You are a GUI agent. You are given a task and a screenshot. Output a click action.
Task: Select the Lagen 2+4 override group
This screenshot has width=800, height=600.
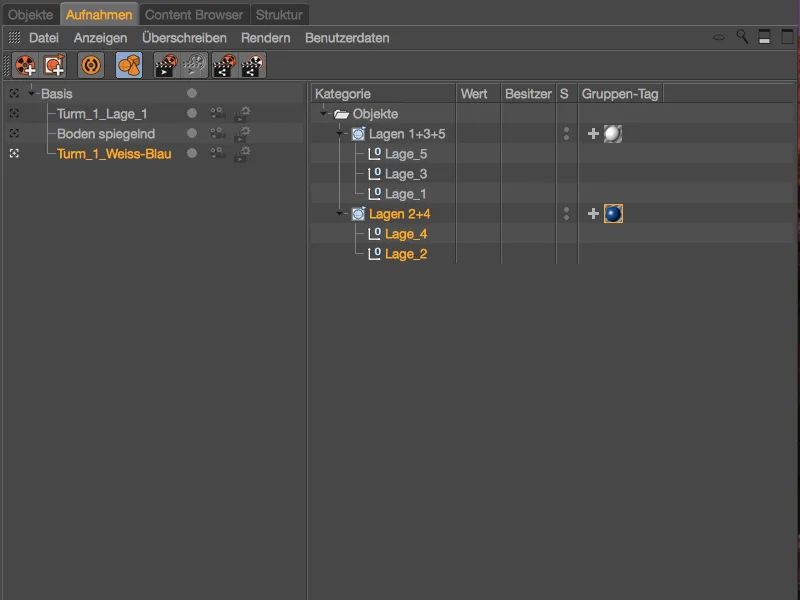pos(399,214)
